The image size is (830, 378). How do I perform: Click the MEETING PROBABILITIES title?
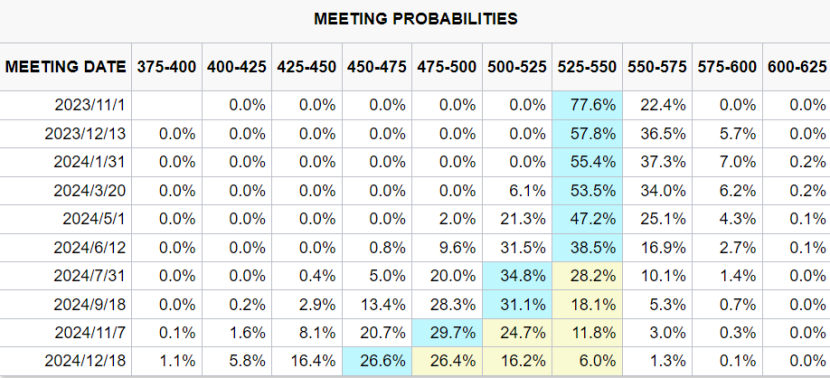(416, 19)
